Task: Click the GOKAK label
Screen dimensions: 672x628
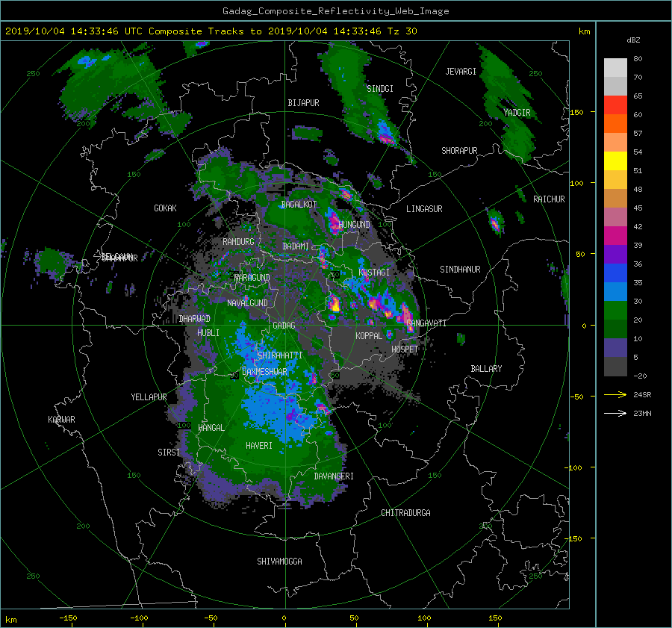Action: pyautogui.click(x=165, y=208)
